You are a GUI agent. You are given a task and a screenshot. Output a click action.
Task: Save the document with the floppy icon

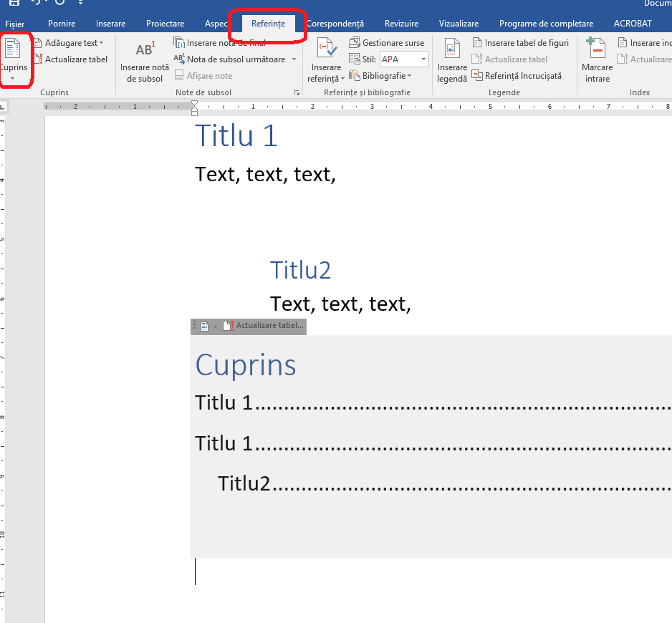(14, 4)
